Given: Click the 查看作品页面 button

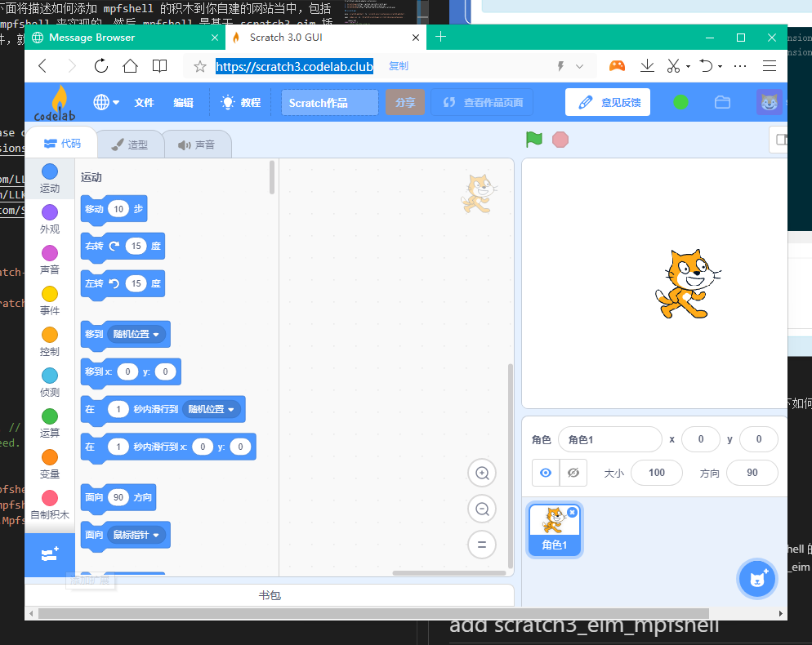Looking at the screenshot, I should point(483,103).
